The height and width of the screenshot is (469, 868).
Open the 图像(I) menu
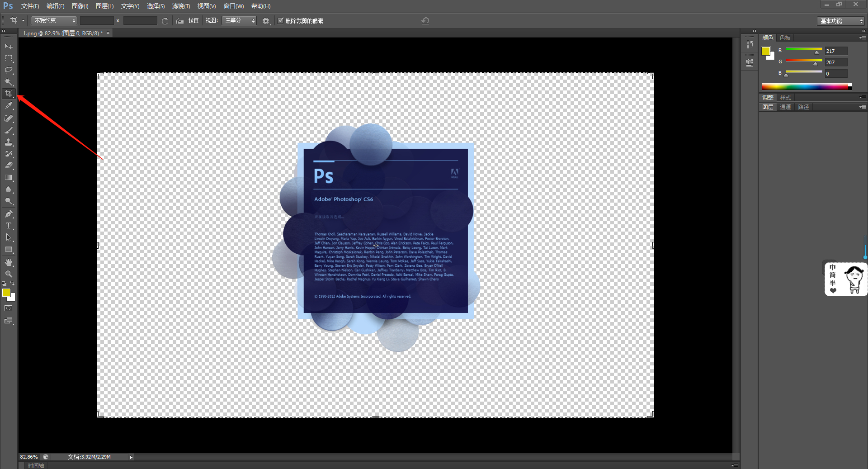[80, 6]
